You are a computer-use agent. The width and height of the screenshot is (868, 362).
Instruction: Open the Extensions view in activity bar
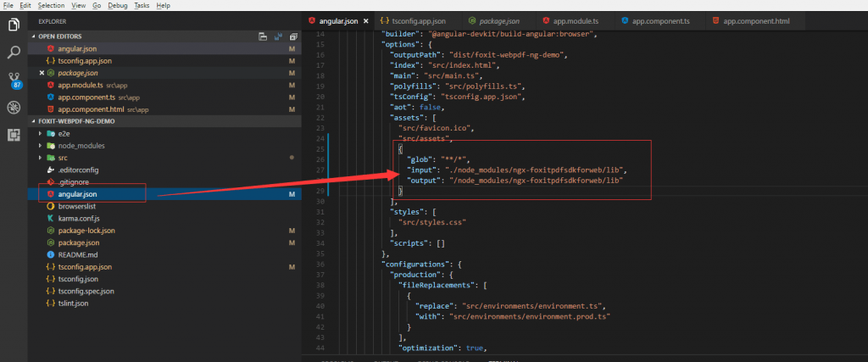coord(14,135)
